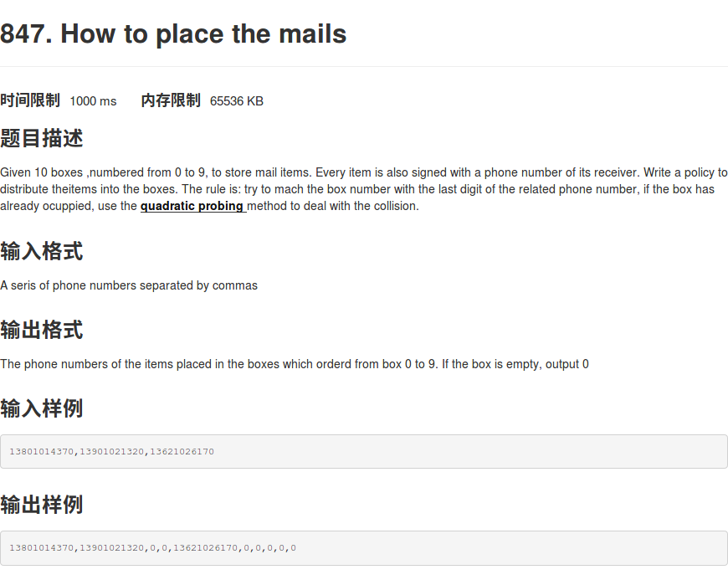Click the problem description paragraph

tap(363, 189)
